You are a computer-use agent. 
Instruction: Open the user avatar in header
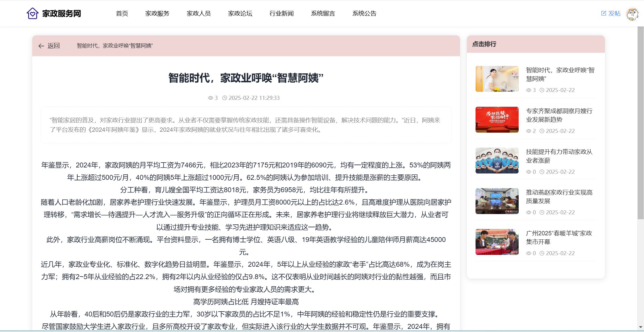point(632,14)
